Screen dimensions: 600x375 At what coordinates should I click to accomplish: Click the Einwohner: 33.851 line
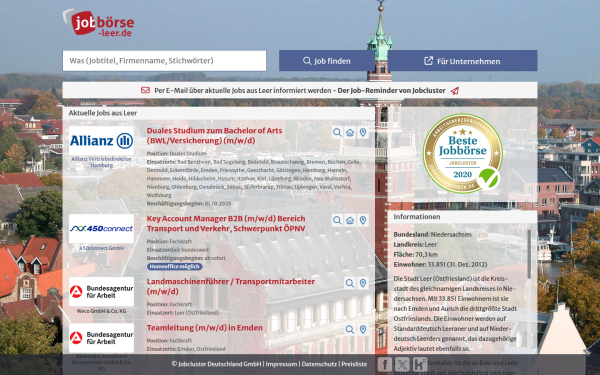click(440, 264)
